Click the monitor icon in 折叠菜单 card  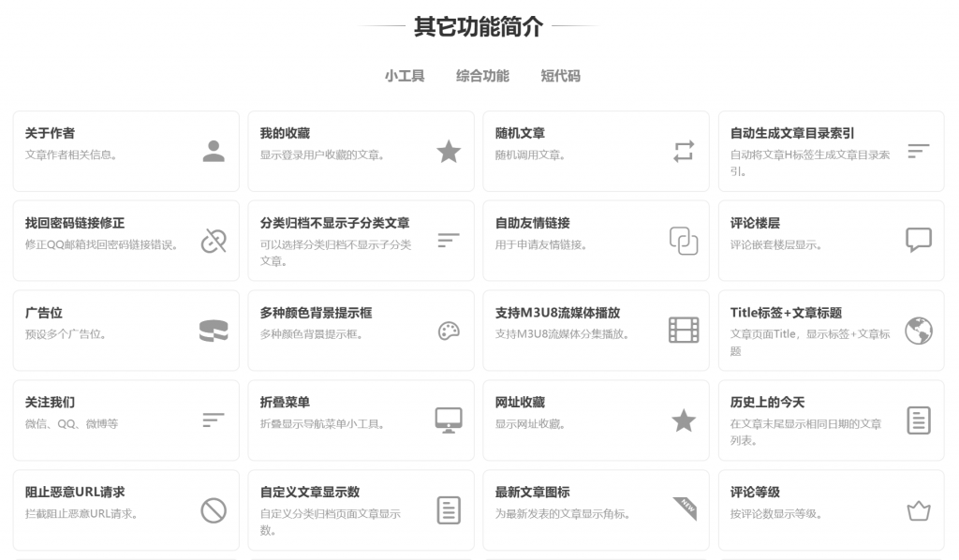449,420
